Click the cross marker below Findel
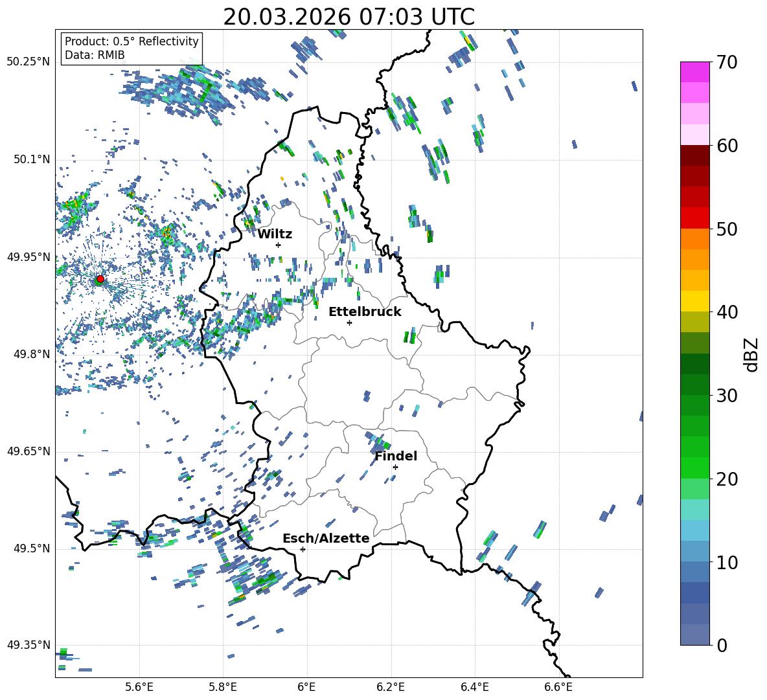The width and height of the screenshot is (767, 700). 395,467
